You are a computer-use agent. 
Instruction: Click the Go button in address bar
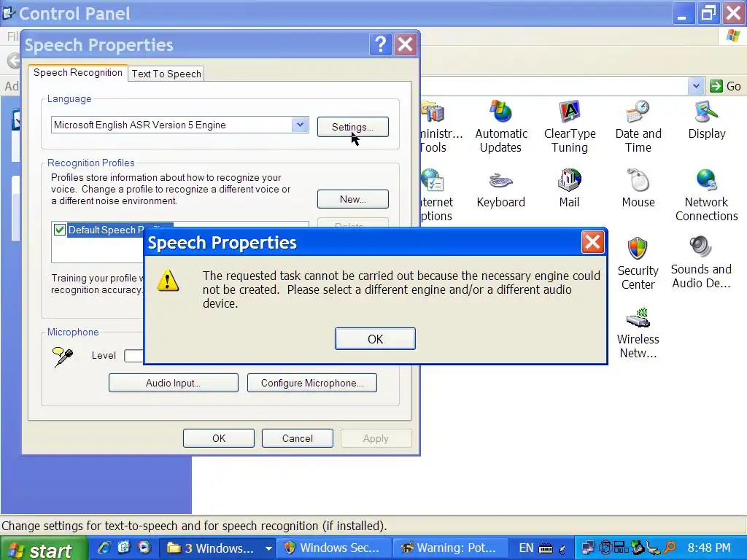click(725, 86)
